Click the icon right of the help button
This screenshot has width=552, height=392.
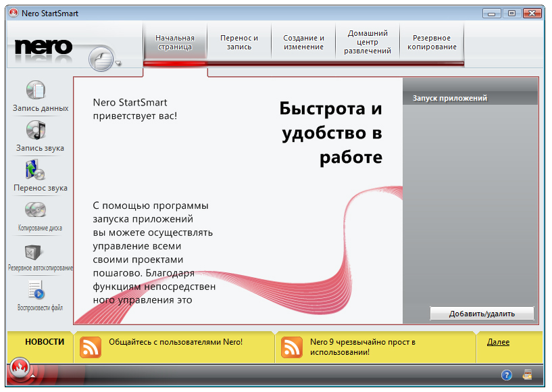(x=528, y=375)
